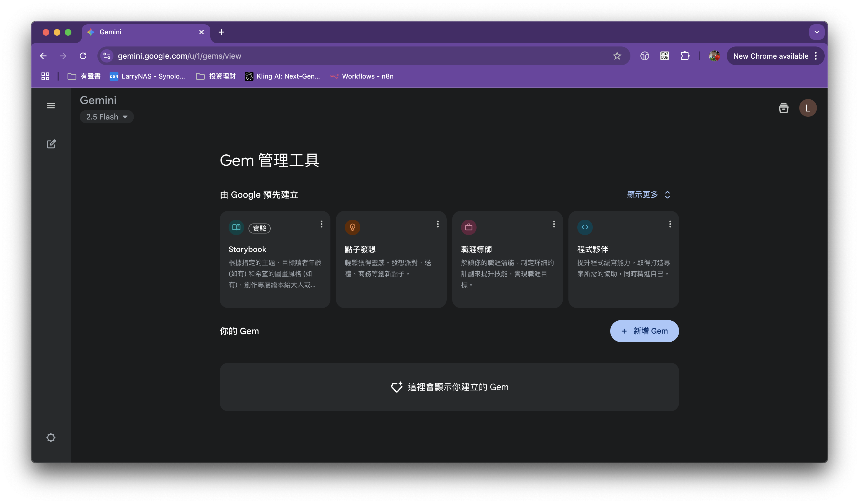
Task: Open LarryNAS - Synolo... bookmark
Action: coord(147,76)
